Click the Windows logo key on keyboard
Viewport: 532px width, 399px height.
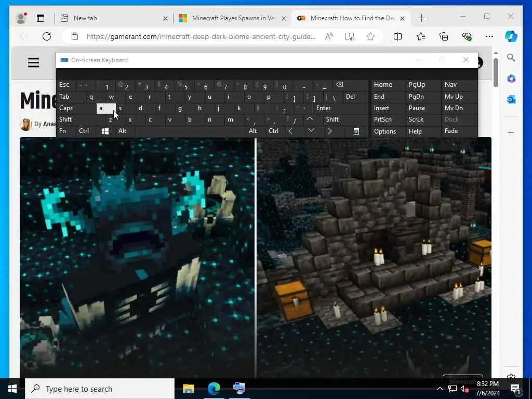[x=105, y=131]
